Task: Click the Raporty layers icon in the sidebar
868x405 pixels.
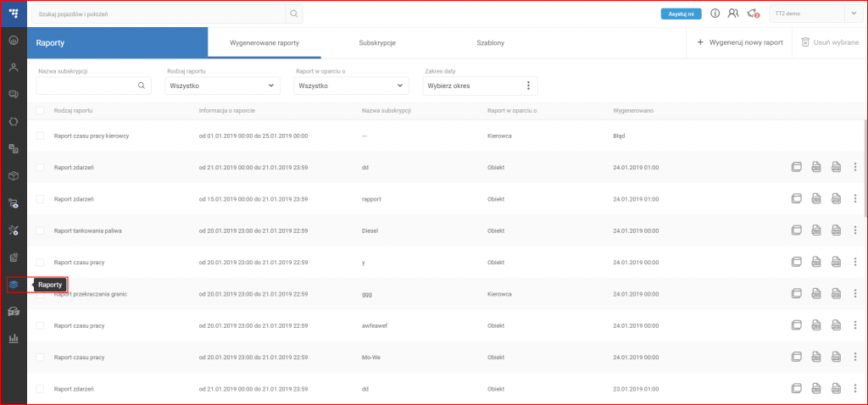Action: (x=14, y=285)
